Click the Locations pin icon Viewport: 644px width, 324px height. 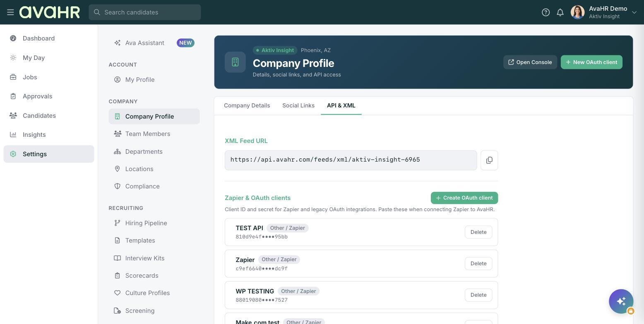tap(118, 169)
